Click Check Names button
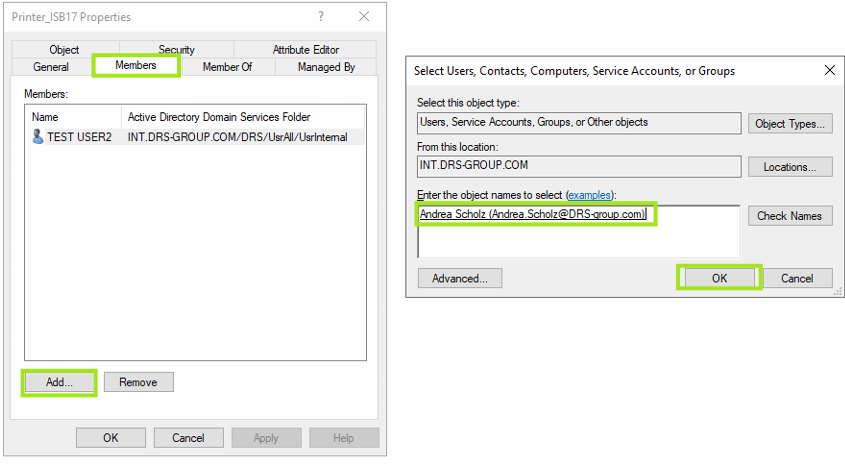 [x=790, y=216]
